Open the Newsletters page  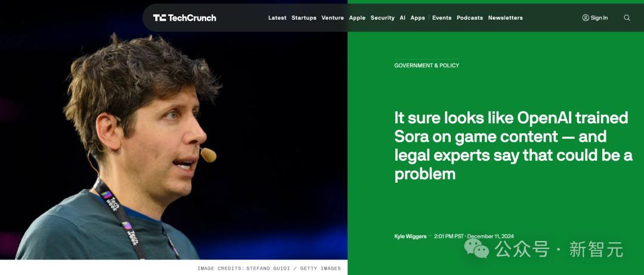point(506,18)
